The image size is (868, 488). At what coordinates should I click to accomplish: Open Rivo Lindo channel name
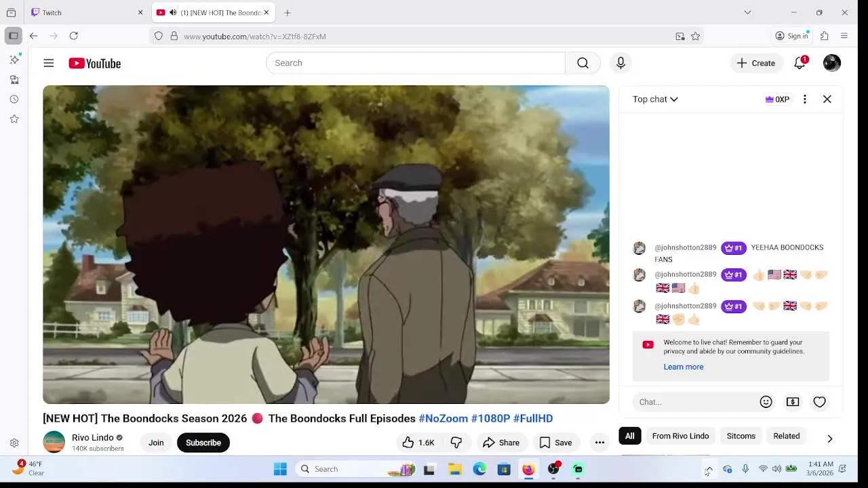93,437
